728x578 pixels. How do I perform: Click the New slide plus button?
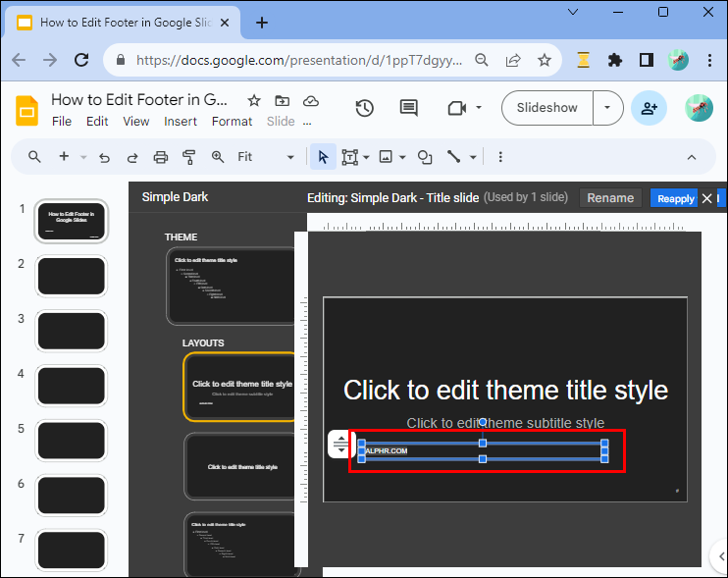click(64, 156)
